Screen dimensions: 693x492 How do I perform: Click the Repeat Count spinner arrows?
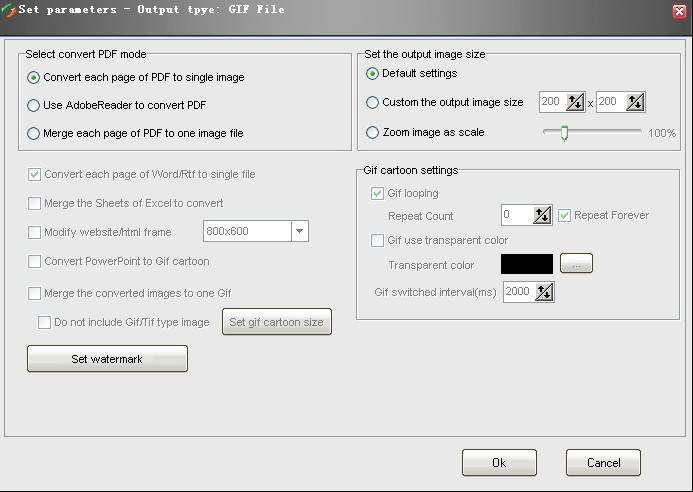pyautogui.click(x=542, y=216)
